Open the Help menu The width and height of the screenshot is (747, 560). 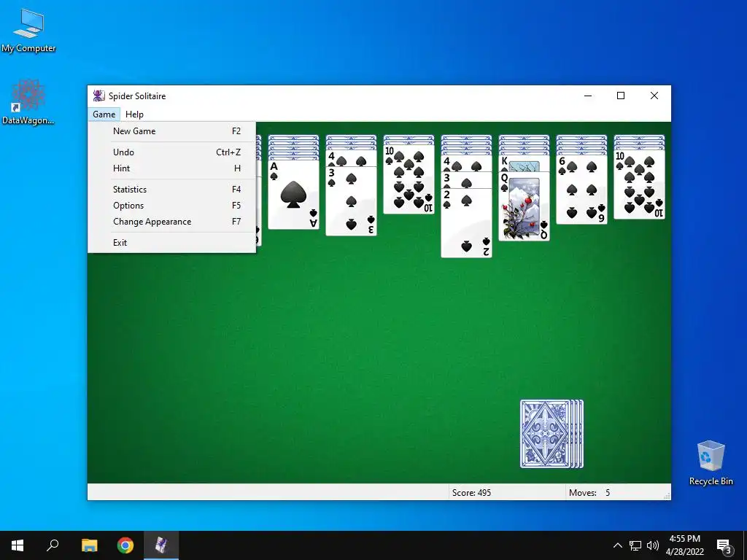(x=134, y=114)
